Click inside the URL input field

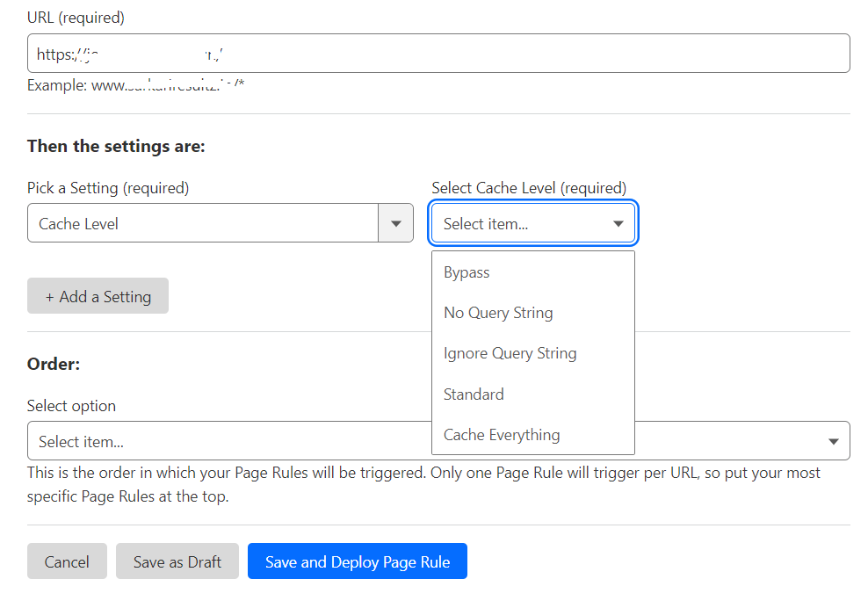tap(351, 53)
